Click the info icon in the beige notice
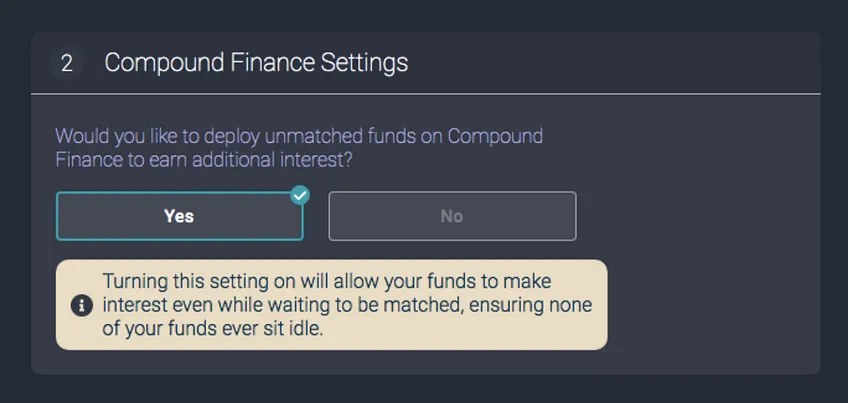The image size is (848, 403). [82, 306]
